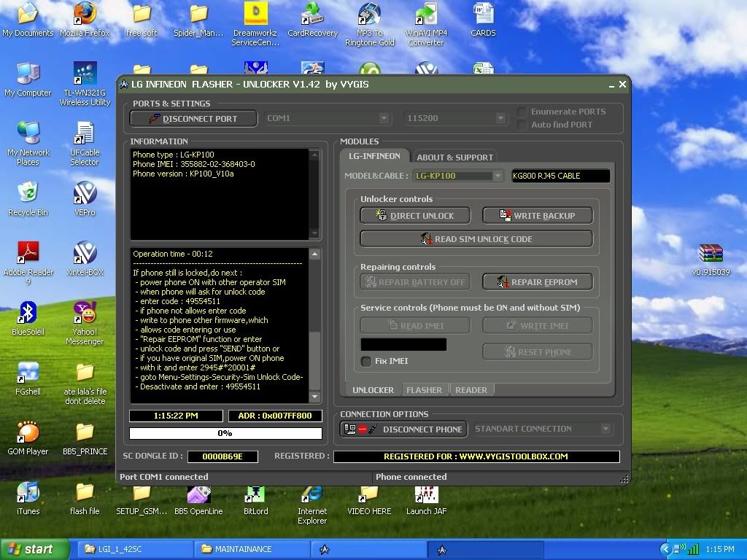Click the REPAIR EEPROM button
This screenshot has height=560, width=747.
pos(538,282)
